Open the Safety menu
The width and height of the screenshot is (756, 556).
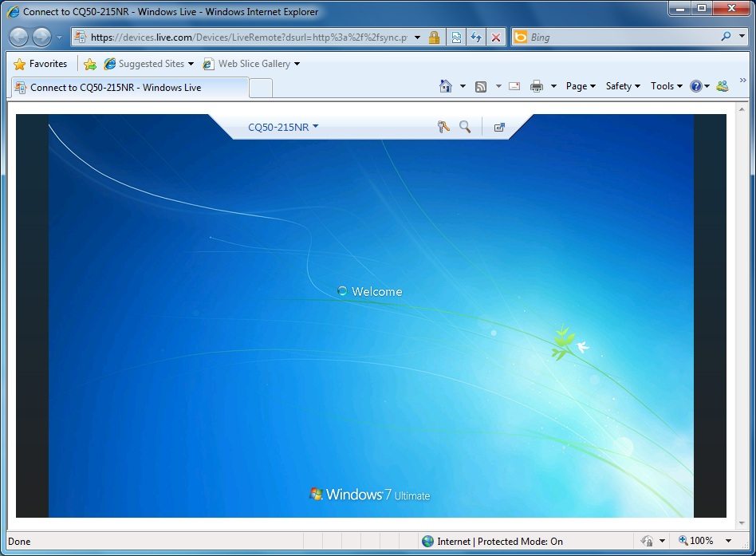click(623, 86)
